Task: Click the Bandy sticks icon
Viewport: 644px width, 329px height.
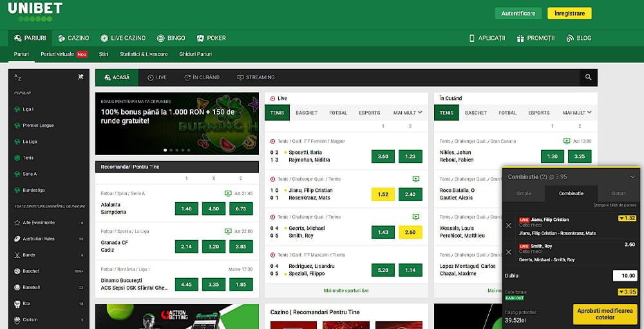Action: (17, 255)
